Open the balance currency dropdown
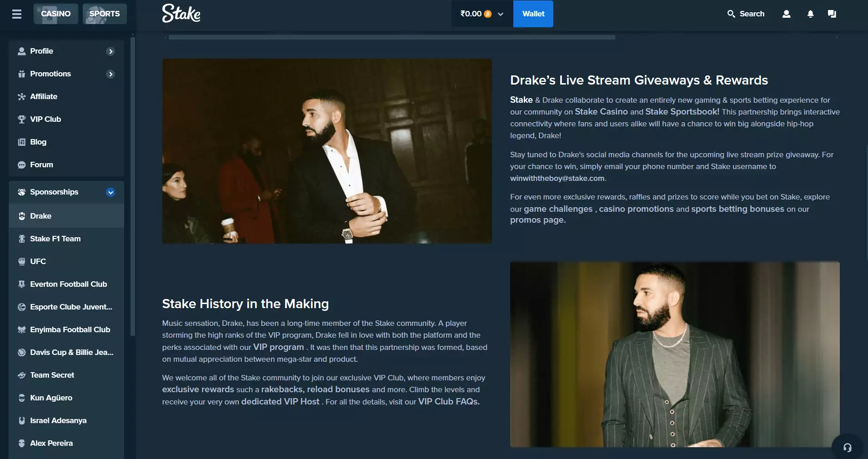 [x=482, y=14]
